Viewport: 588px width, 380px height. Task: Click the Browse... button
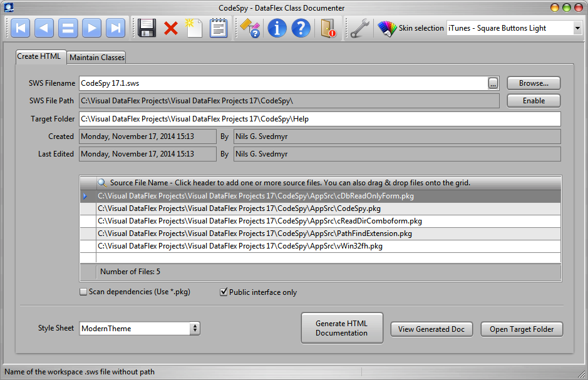534,83
